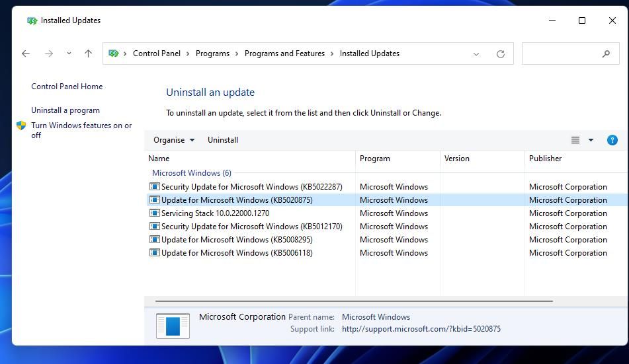Screen dimensions: 629x364
Task: Open more view options dropdown arrow
Action: click(591, 140)
